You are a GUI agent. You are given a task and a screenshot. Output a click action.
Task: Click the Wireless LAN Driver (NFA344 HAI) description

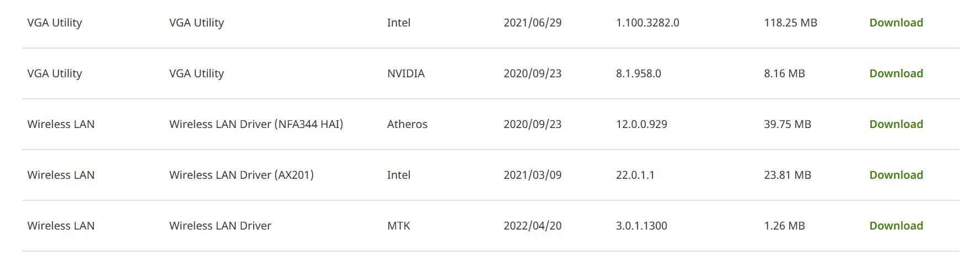[x=256, y=124]
